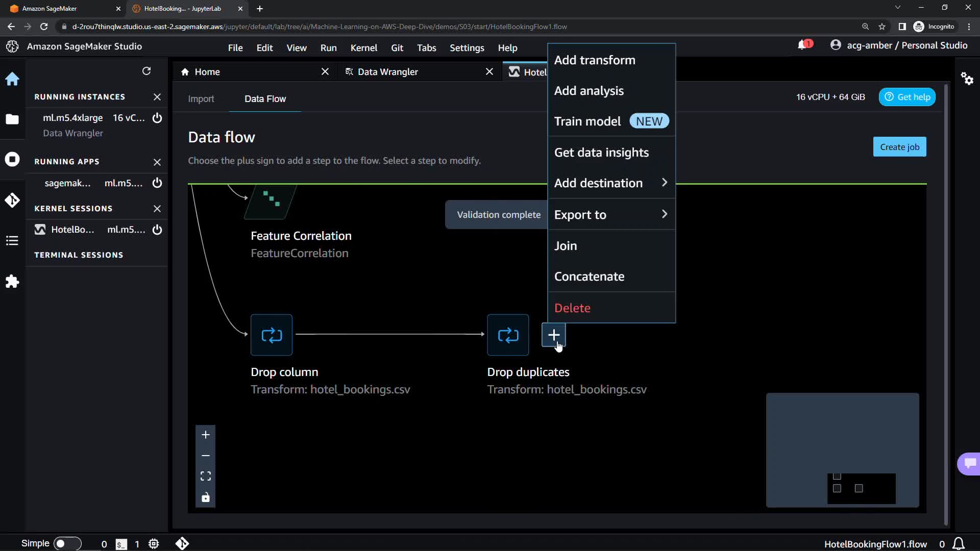The image size is (980, 551).
Task: Click the flow minimap overview
Action: [x=842, y=450]
